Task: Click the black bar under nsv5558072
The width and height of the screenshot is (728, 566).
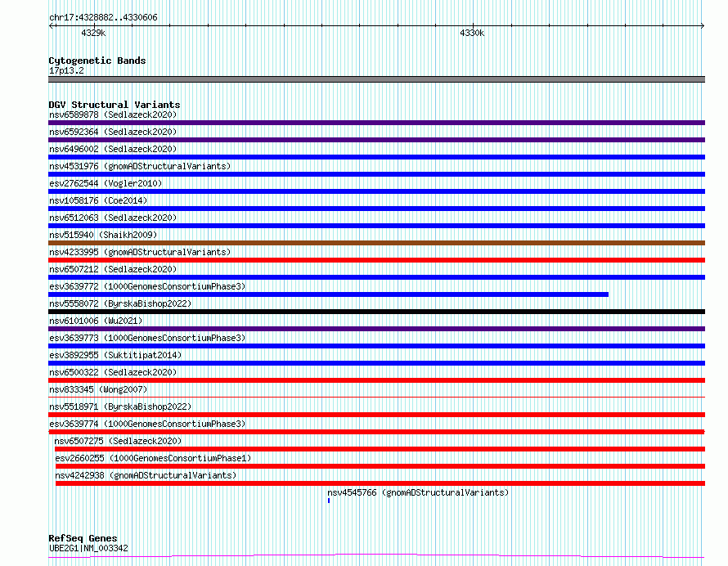Action: click(376, 312)
